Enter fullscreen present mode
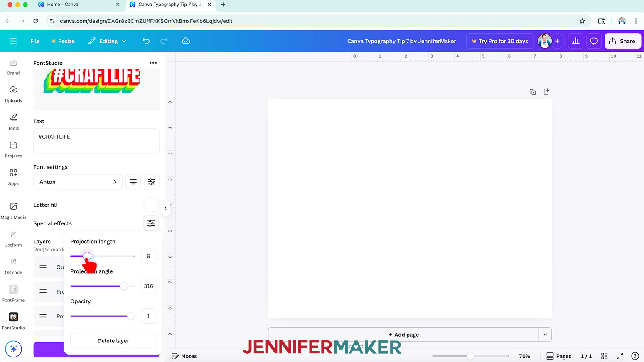The height and width of the screenshot is (362, 644). click(619, 356)
